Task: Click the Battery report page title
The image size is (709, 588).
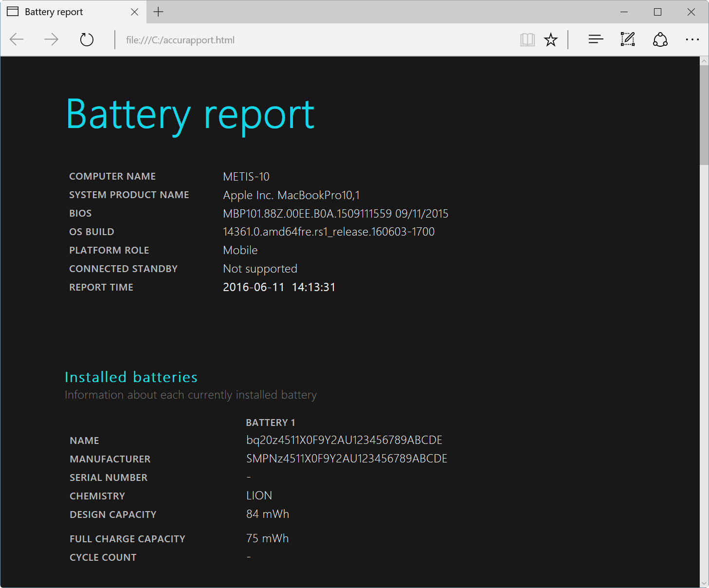Action: point(190,113)
